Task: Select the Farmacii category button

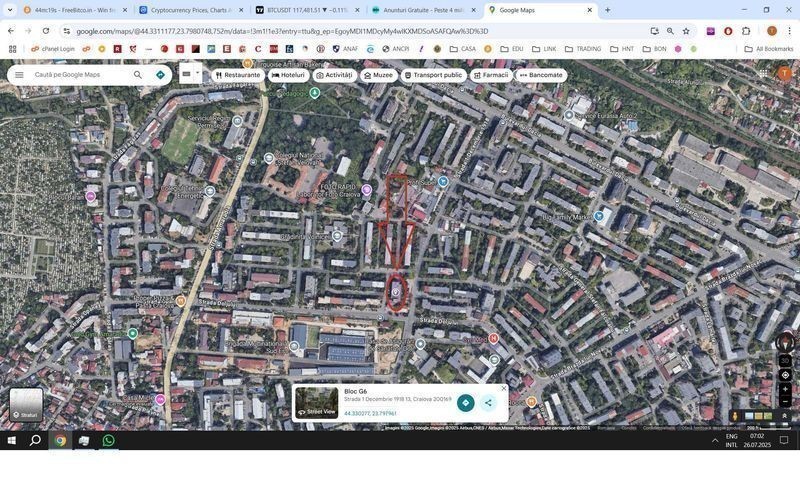Action: pyautogui.click(x=490, y=75)
